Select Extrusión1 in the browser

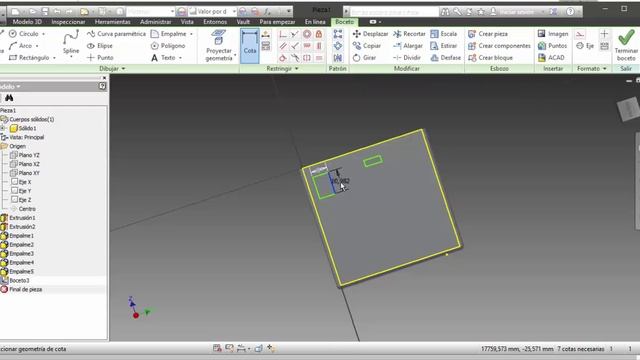(18, 218)
